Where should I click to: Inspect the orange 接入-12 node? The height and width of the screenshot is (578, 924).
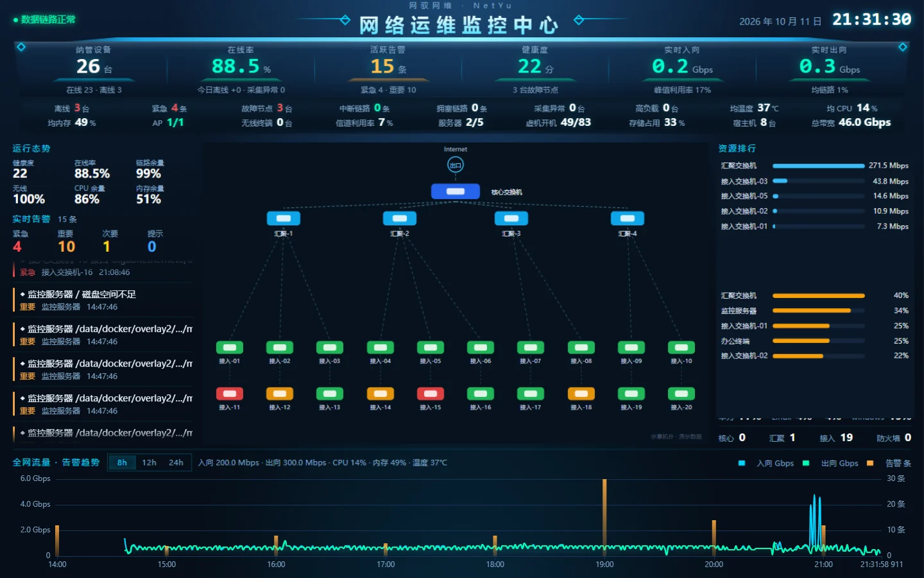[x=280, y=394]
